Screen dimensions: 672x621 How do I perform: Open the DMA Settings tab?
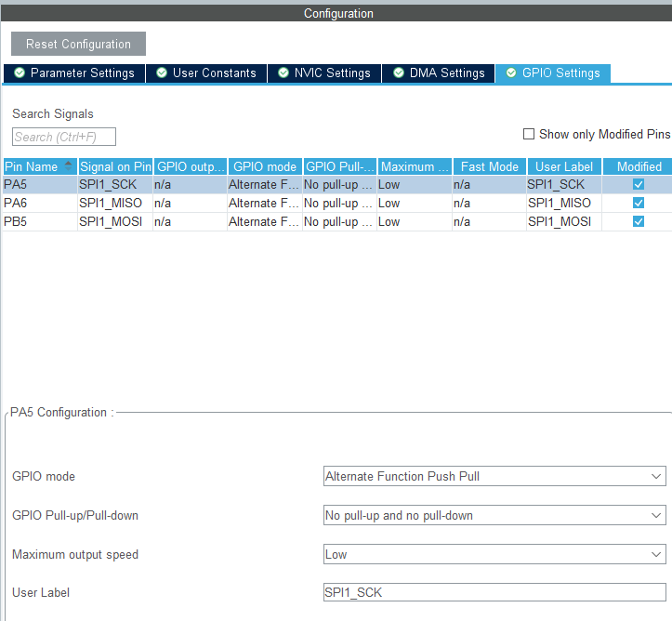coord(439,73)
